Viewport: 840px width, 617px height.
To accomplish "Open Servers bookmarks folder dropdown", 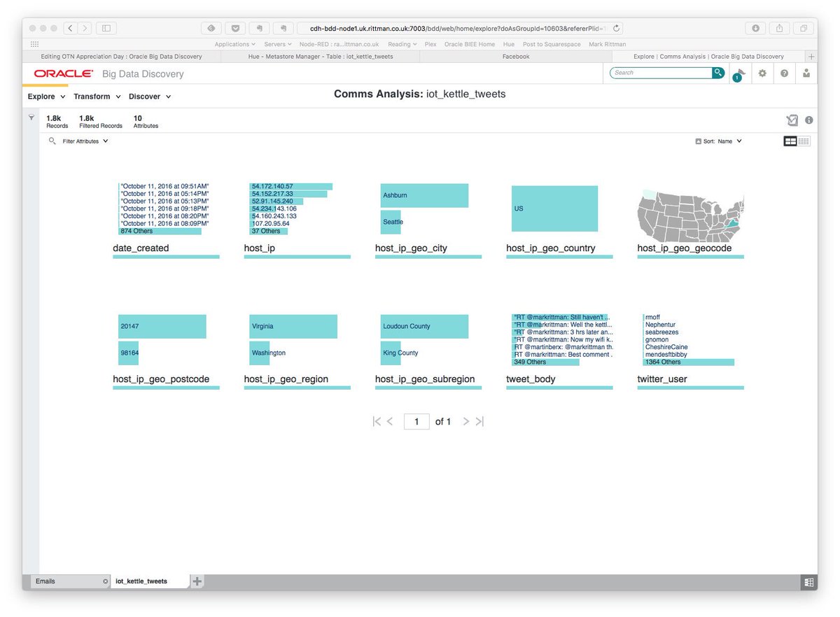I will tap(277, 44).
